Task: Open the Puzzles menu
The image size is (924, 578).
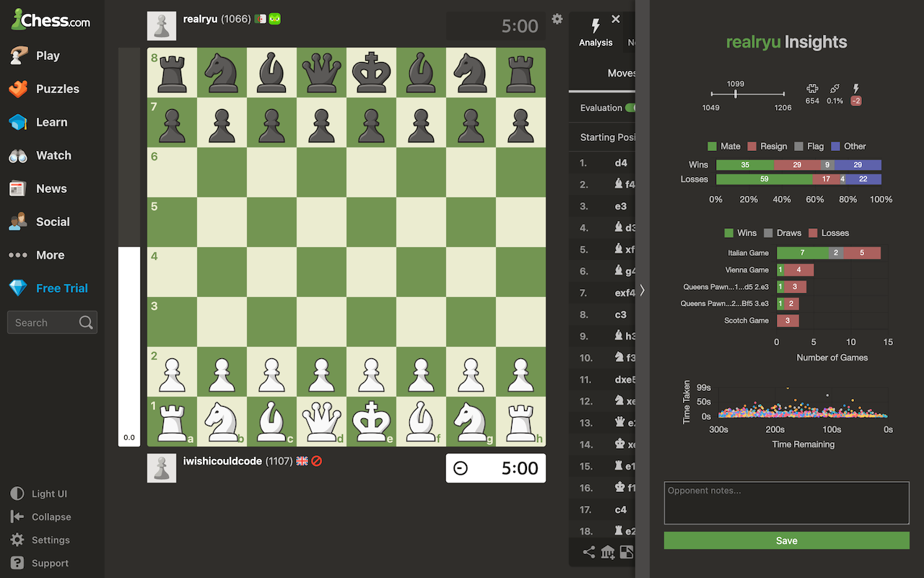Action: click(44, 89)
